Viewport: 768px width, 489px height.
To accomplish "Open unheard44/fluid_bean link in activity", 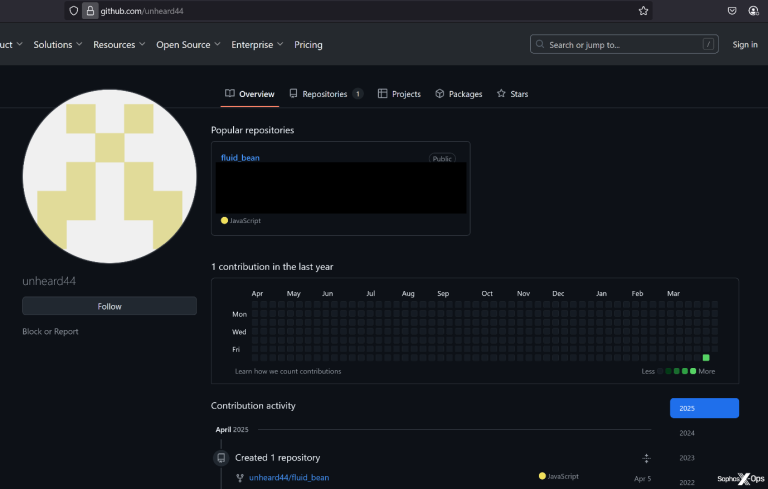I will [289, 478].
